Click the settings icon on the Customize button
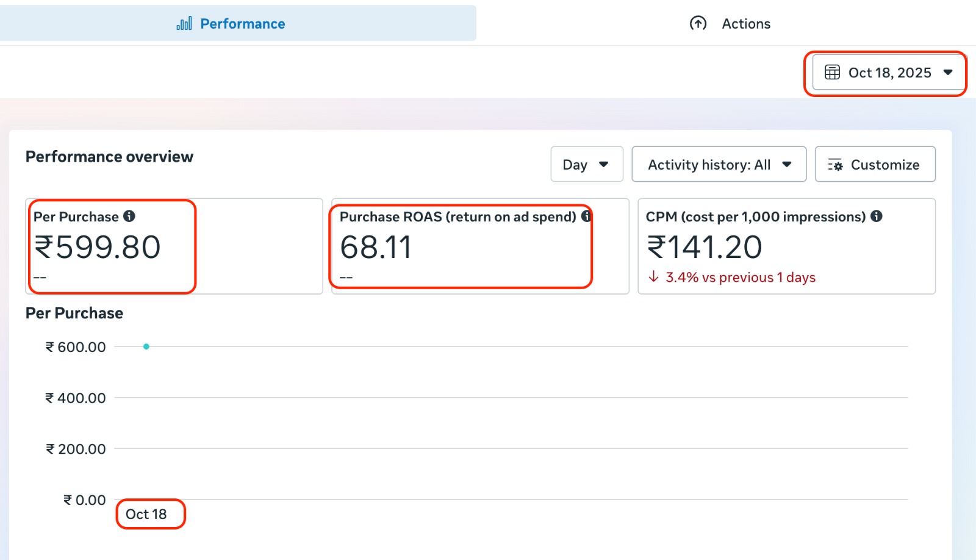The height and width of the screenshot is (560, 976). tap(835, 164)
